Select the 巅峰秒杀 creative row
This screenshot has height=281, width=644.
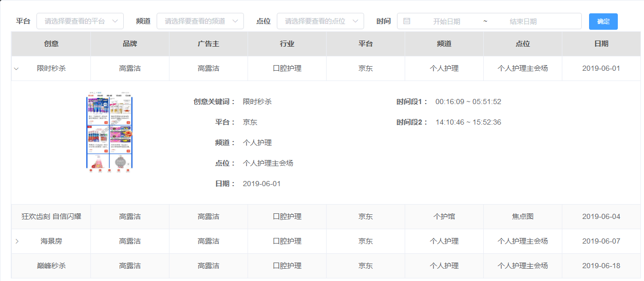tap(51, 266)
